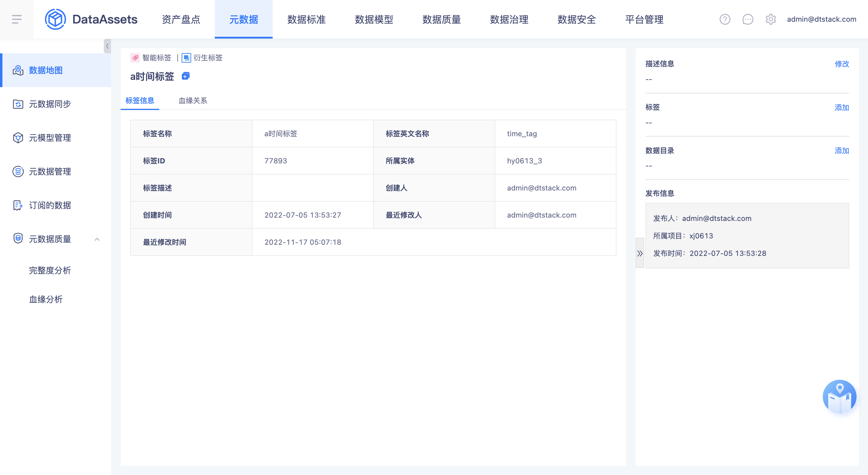Click the a时间标签 value in 标签名称 row
Screen dimensions: 868x475
(x=281, y=134)
